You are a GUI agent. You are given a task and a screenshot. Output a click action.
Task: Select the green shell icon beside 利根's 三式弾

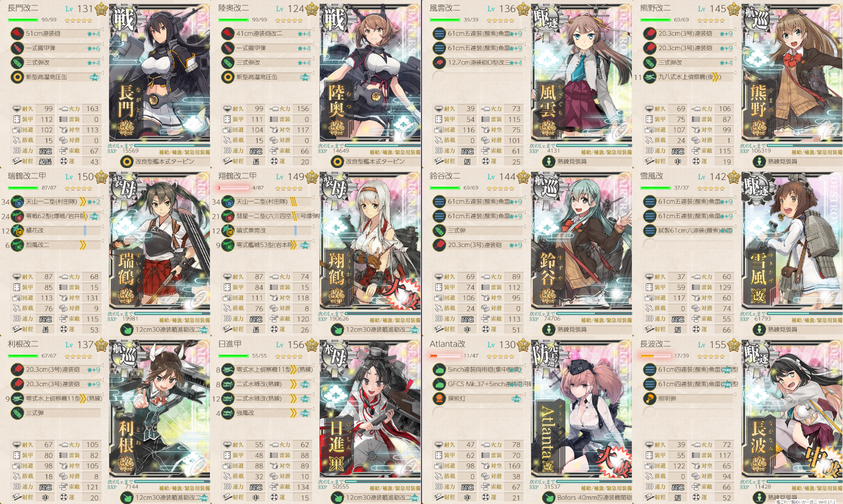[17, 413]
